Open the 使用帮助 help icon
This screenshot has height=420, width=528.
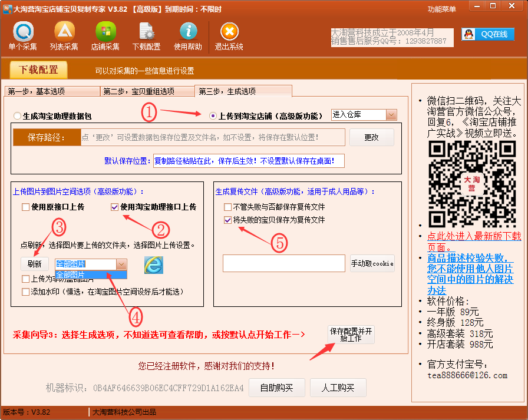tap(188, 36)
